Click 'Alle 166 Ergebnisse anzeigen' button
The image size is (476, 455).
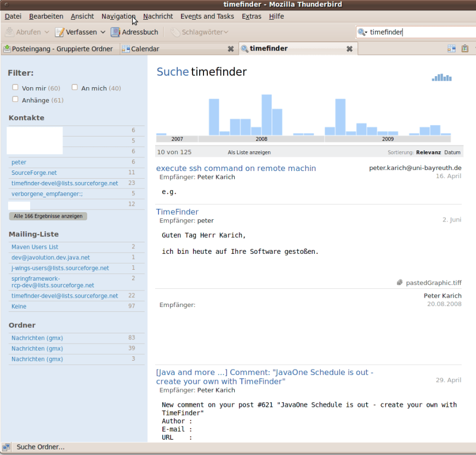(48, 216)
